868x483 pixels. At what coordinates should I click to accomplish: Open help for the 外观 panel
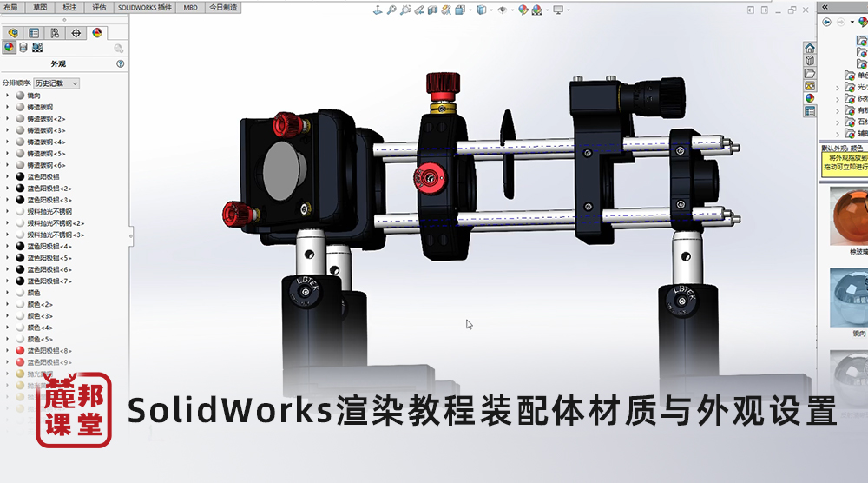120,63
